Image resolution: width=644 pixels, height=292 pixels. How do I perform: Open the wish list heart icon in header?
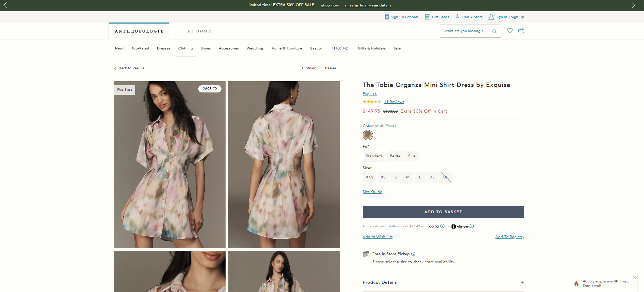click(x=510, y=30)
